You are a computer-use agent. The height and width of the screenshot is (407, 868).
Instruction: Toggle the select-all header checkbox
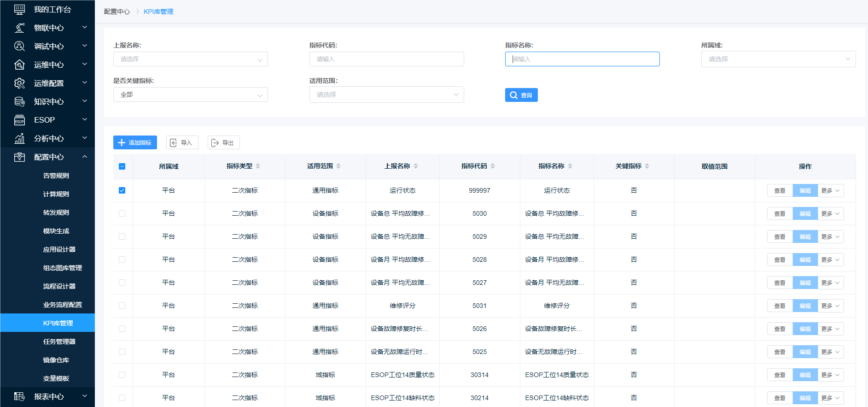(122, 166)
